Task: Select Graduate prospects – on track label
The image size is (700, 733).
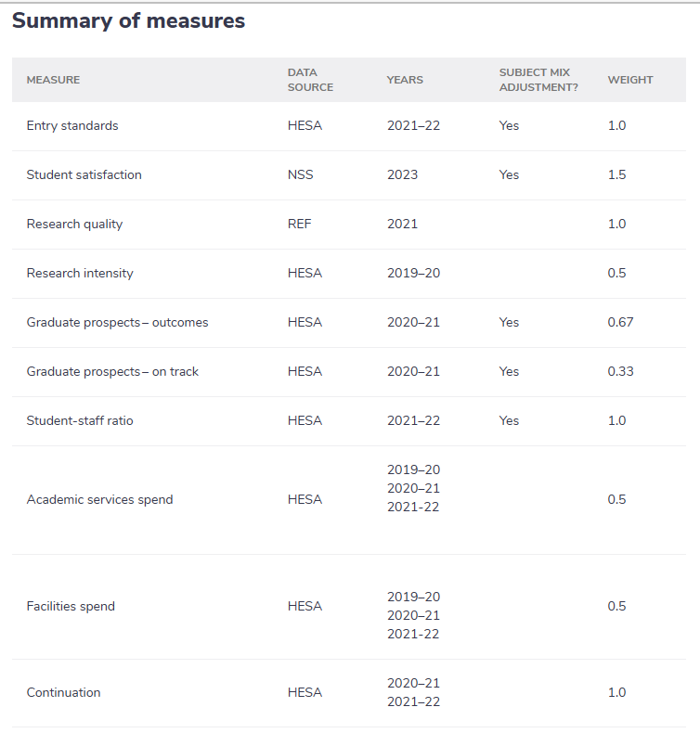Action: click(112, 372)
